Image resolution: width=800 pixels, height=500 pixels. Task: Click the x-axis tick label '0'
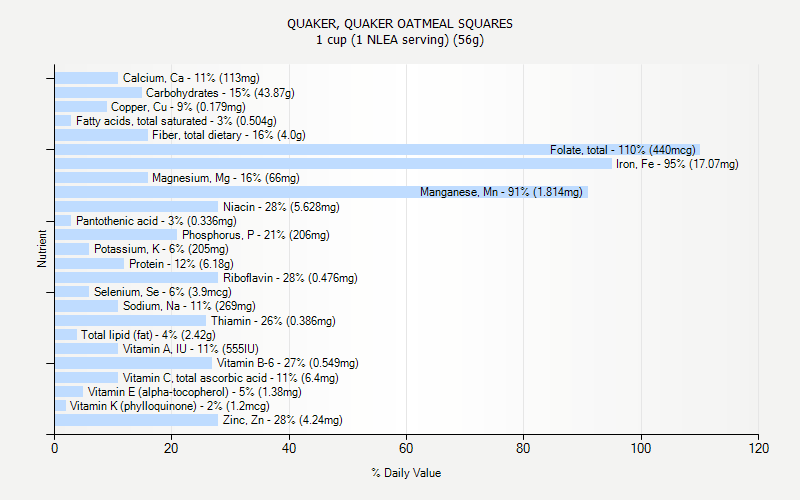(55, 448)
